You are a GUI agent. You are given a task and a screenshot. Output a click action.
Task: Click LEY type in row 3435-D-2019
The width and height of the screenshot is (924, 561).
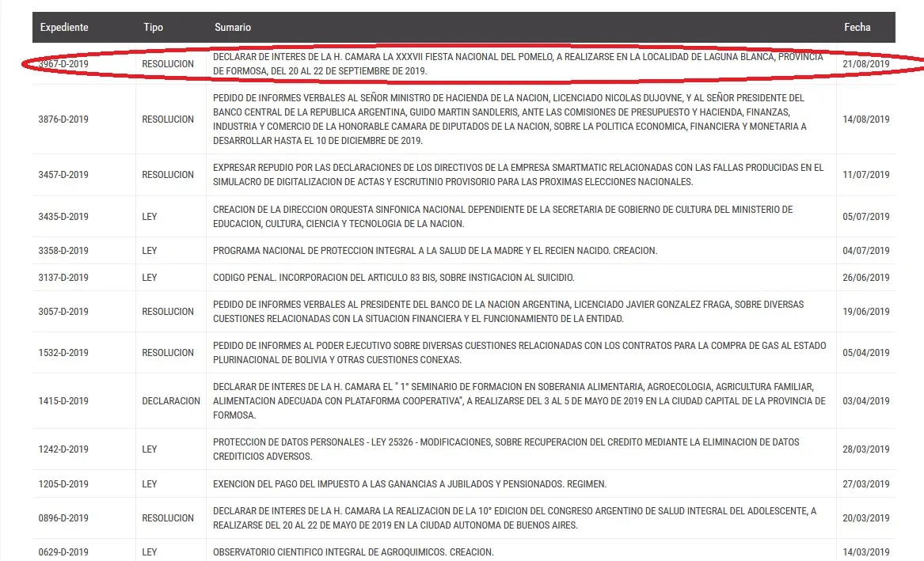pyautogui.click(x=150, y=216)
